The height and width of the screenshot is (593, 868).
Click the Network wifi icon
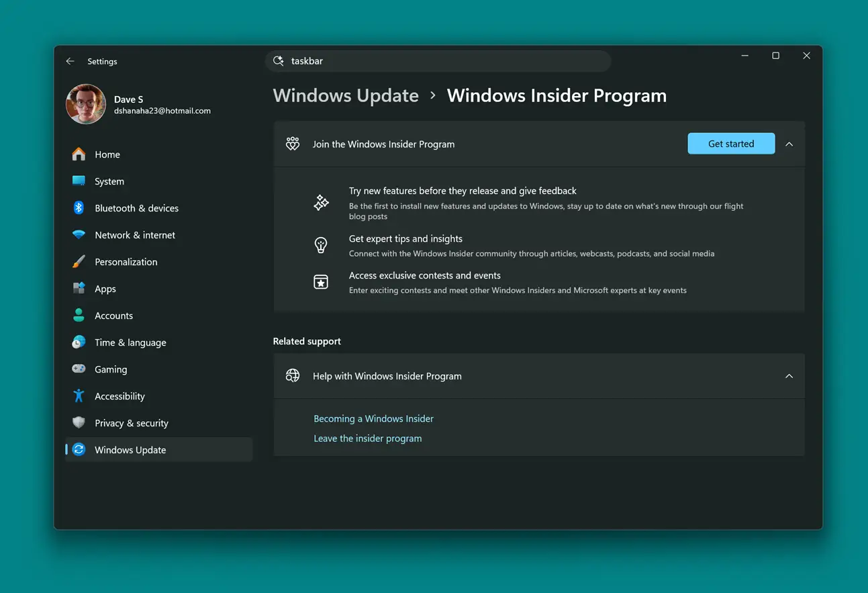click(x=79, y=235)
